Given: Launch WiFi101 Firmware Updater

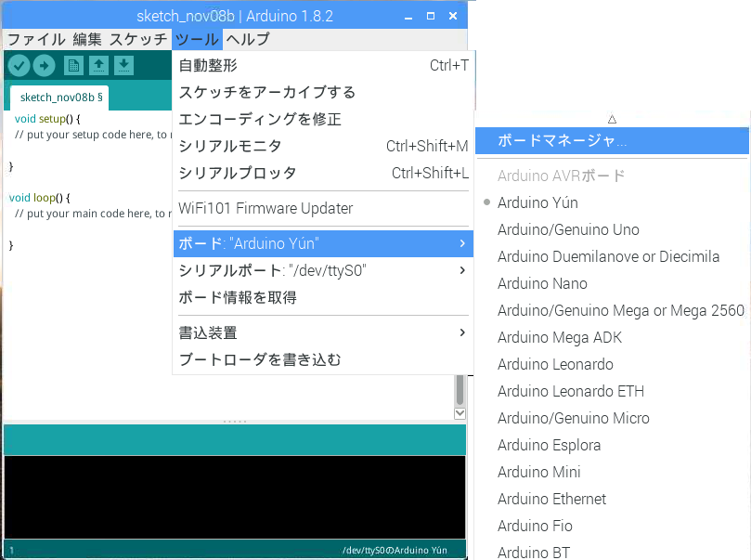Looking at the screenshot, I should tap(323, 208).
